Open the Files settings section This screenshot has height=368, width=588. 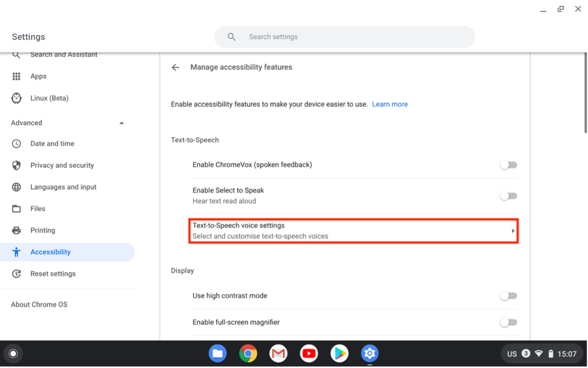(38, 208)
